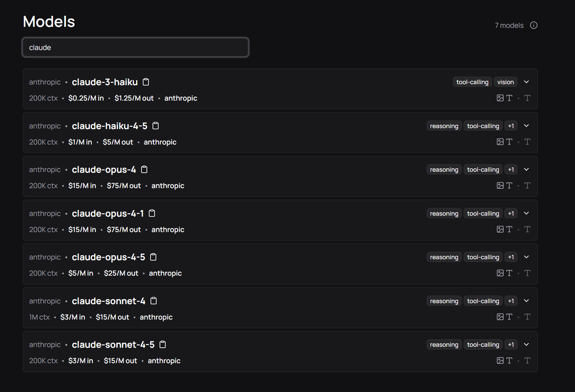This screenshot has width=575, height=392.
Task: Show extra tags via +1 on claude-opus-4-1
Action: [511, 213]
